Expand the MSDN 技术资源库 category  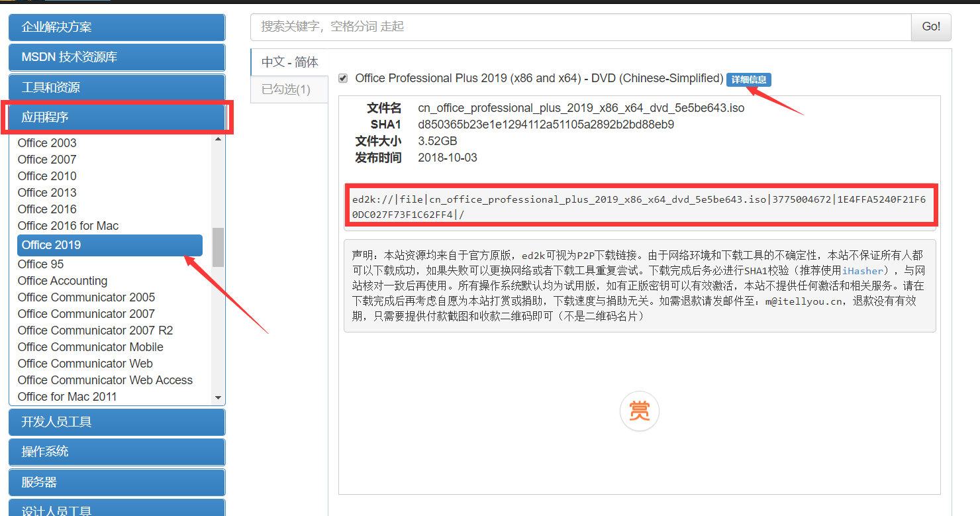click(x=117, y=57)
